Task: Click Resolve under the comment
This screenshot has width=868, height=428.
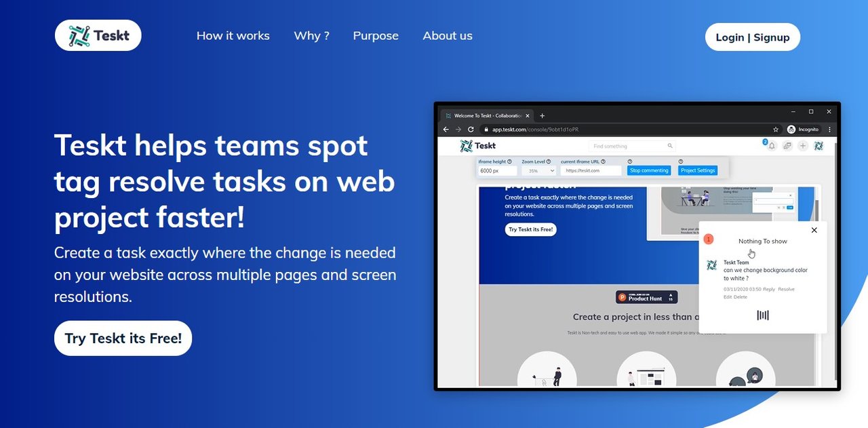Action: pyautogui.click(x=786, y=289)
